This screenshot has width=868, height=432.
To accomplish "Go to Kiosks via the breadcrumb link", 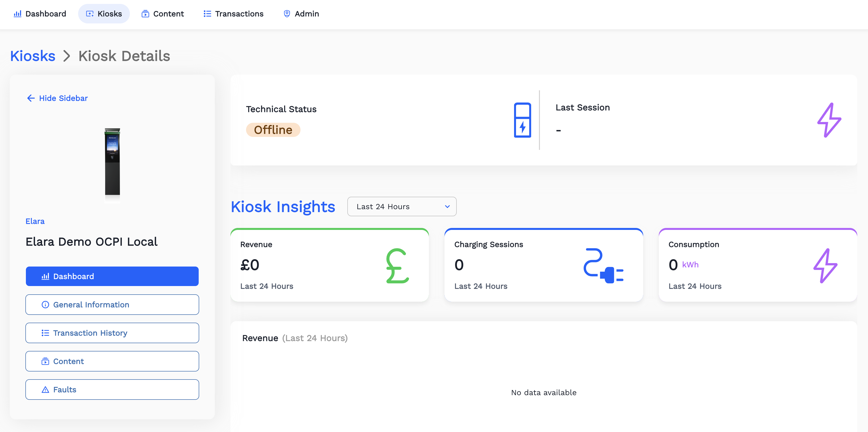I will pyautogui.click(x=33, y=56).
